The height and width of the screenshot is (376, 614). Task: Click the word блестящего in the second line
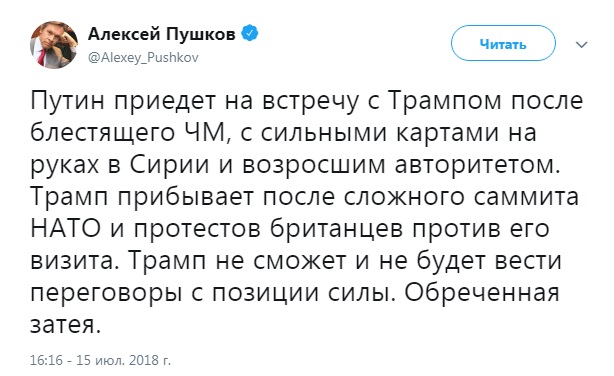click(102, 133)
